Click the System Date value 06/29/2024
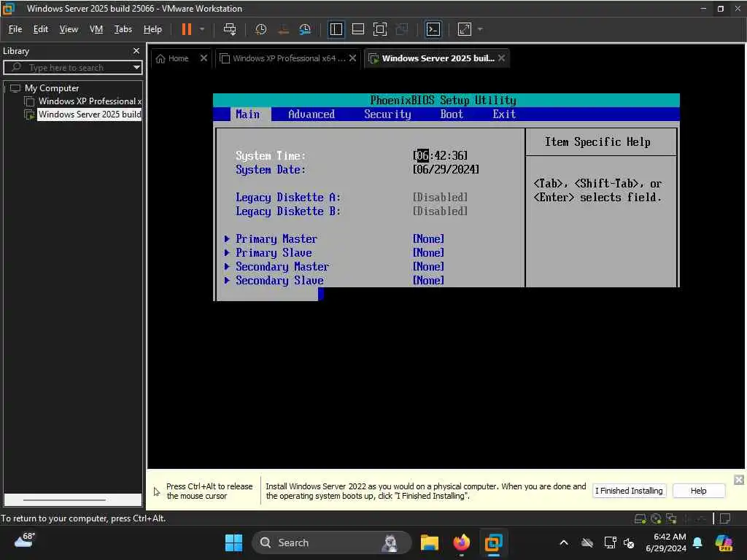The image size is (747, 560). coord(446,169)
